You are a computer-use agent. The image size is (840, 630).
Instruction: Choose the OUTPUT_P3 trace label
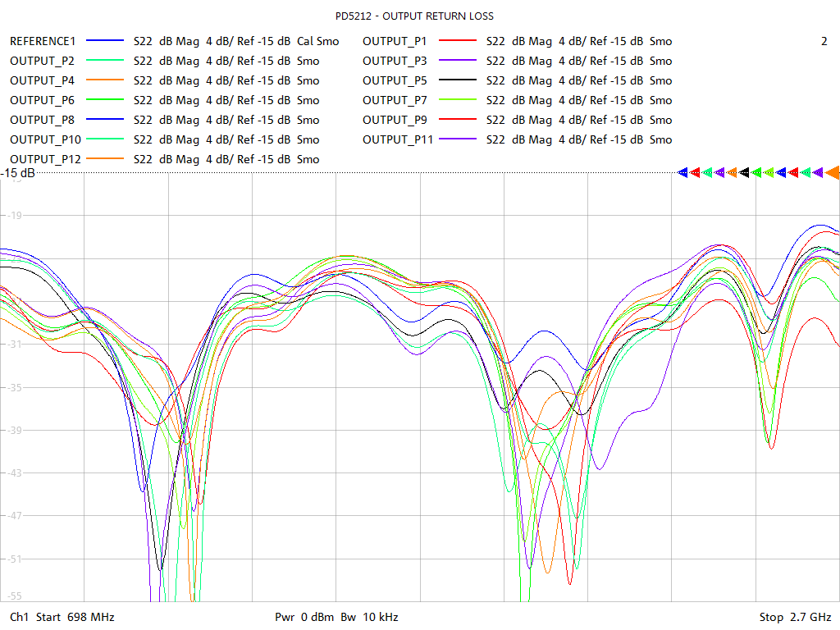[395, 61]
